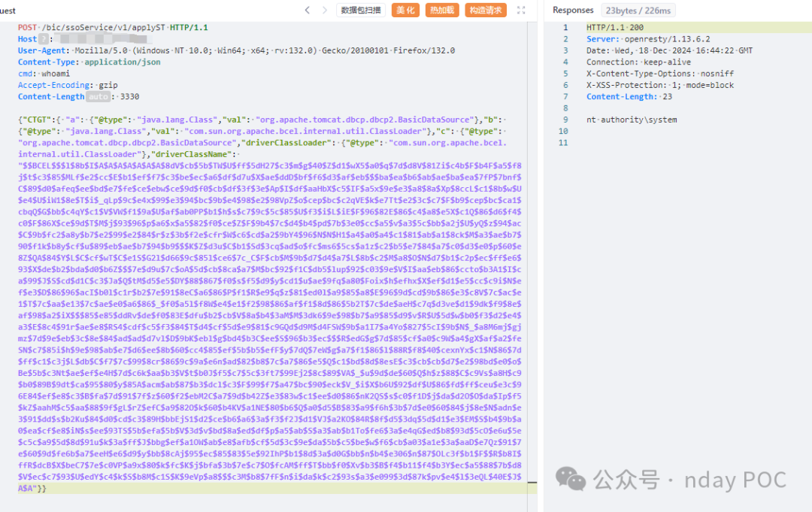Click response line number 9

coord(565,120)
